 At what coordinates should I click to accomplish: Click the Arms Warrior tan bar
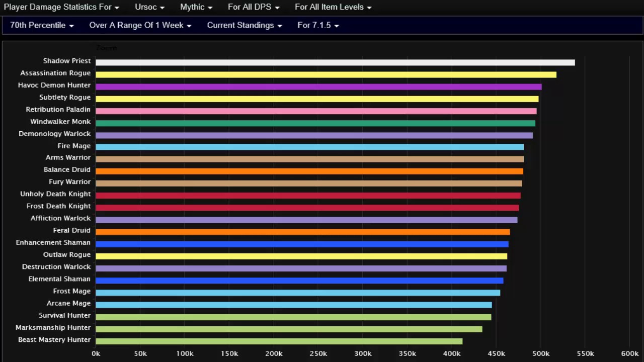[309, 159]
